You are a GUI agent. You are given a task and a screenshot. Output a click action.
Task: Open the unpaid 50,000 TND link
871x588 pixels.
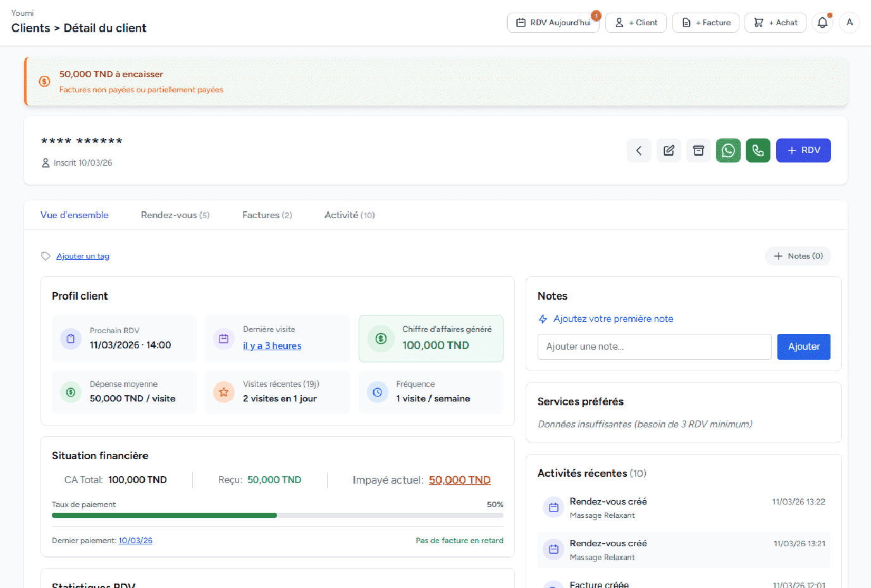[459, 480]
